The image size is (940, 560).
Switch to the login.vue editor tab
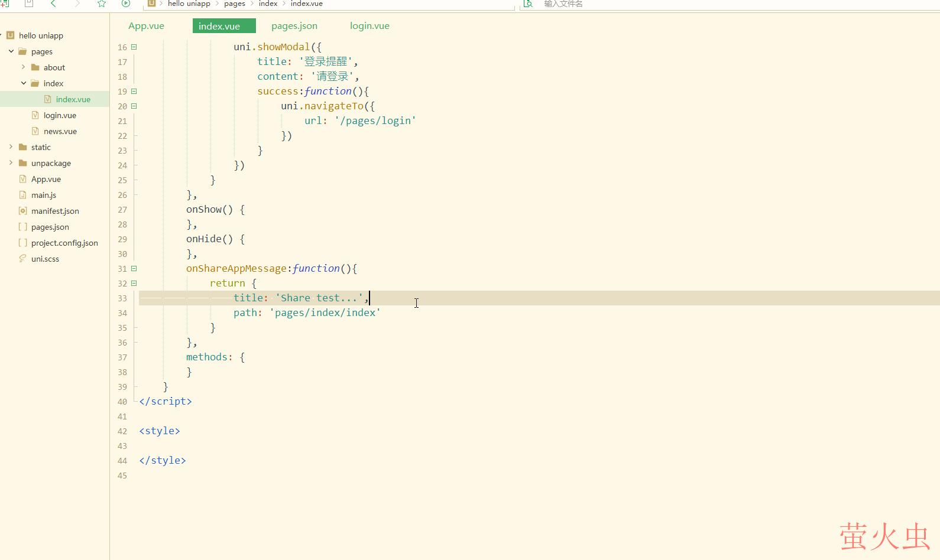(369, 26)
